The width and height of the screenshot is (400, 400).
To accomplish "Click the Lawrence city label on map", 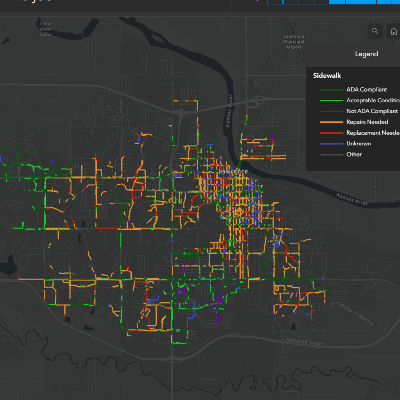I will (233, 171).
